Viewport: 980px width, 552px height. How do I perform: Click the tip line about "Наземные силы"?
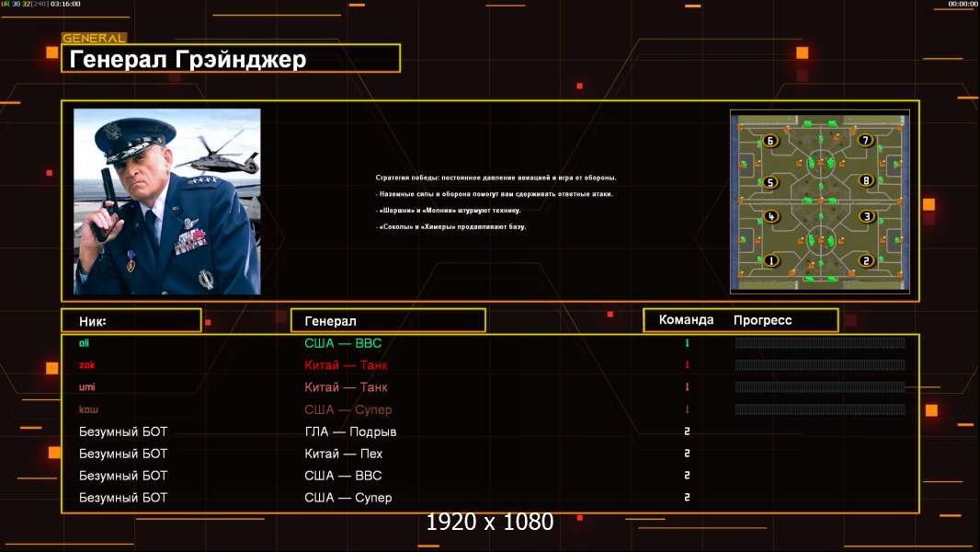495,194
